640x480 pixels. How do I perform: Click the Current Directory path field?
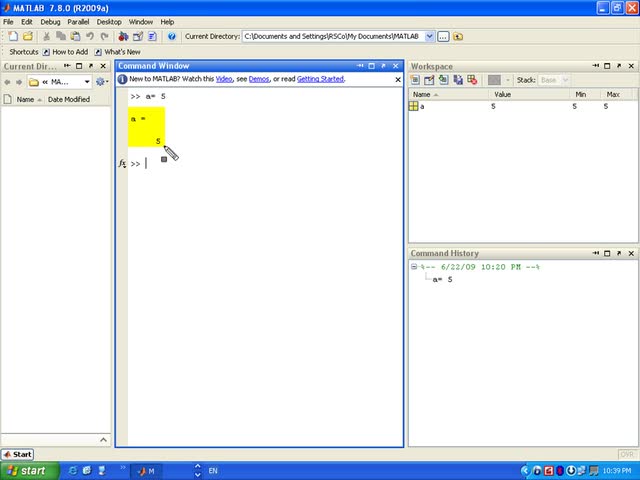click(x=333, y=36)
